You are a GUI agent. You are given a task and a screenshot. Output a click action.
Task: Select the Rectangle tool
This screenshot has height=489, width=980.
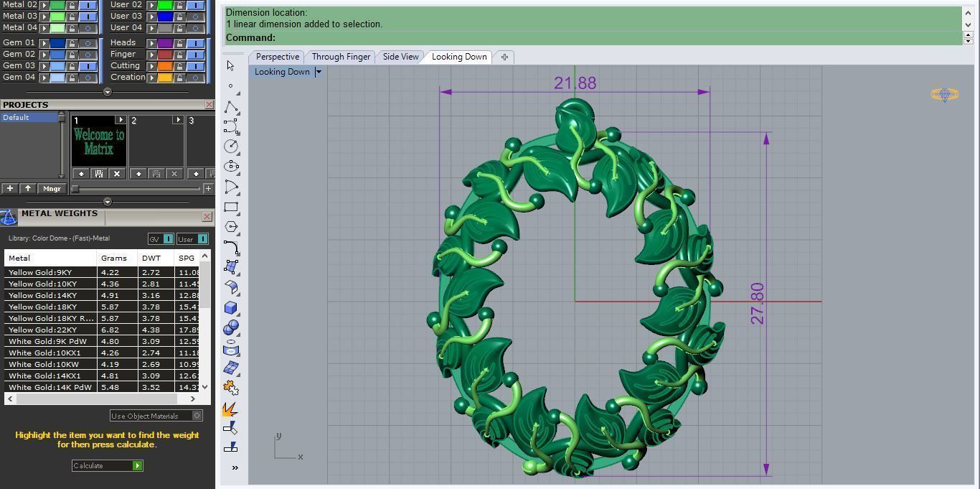[231, 208]
